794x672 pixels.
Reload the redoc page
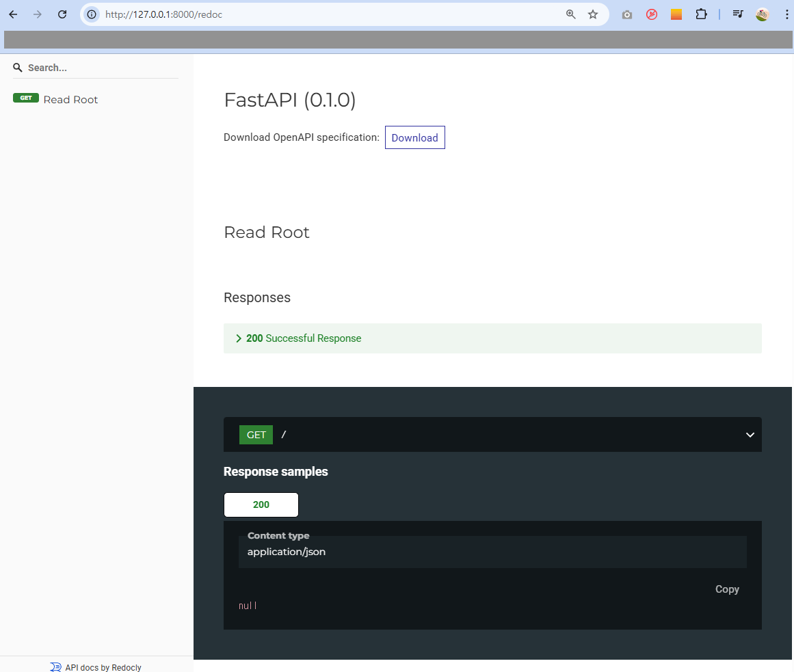click(62, 14)
